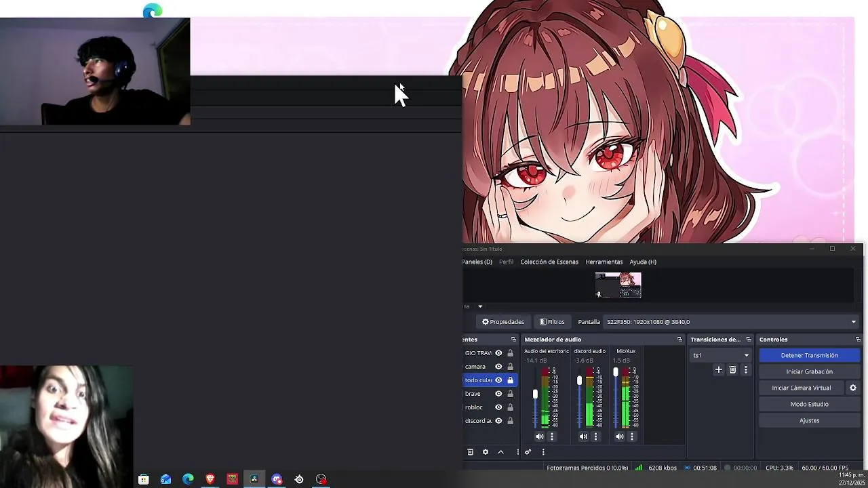Move selected source up with arrow
Image resolution: width=868 pixels, height=488 pixels.
[x=501, y=451]
